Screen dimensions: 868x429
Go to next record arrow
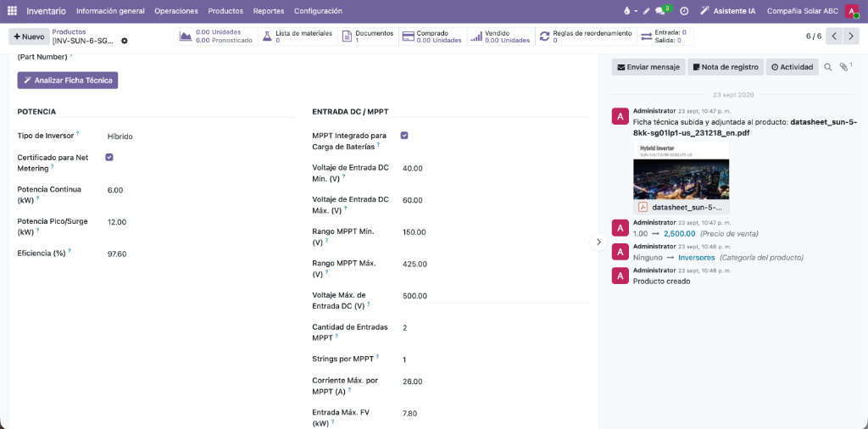click(851, 36)
